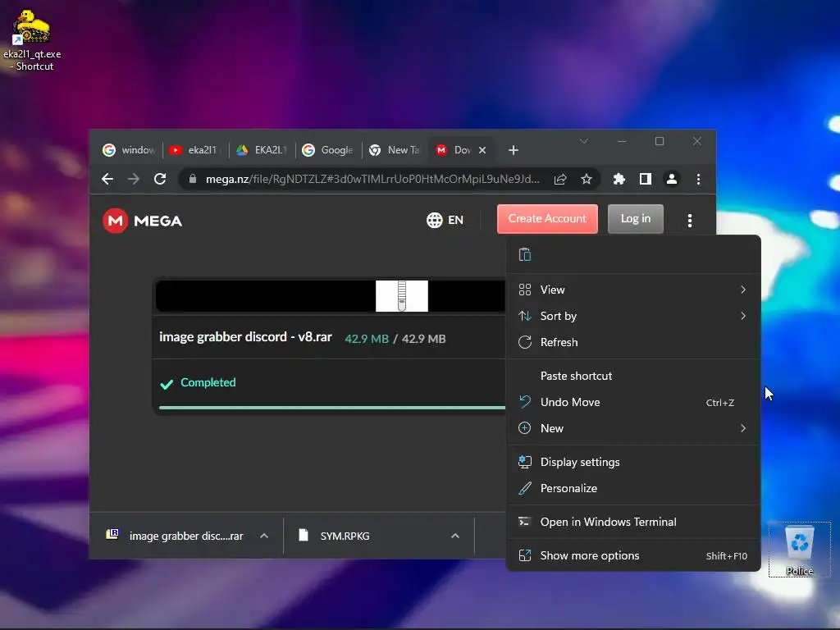
Task: Switch to the eka2l1 YouTube tab
Action: pyautogui.click(x=195, y=150)
